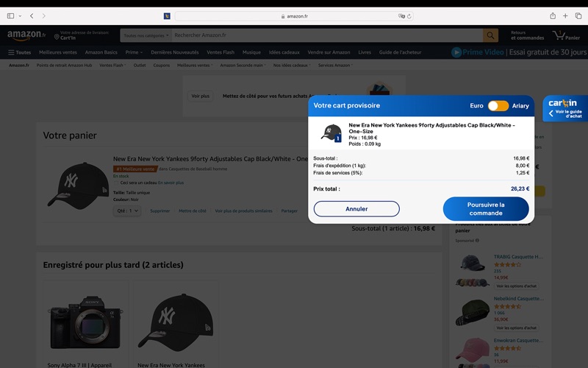The height and width of the screenshot is (368, 588).
Task: Open the Qté: 1 quantity dropdown
Action: pyautogui.click(x=127, y=211)
